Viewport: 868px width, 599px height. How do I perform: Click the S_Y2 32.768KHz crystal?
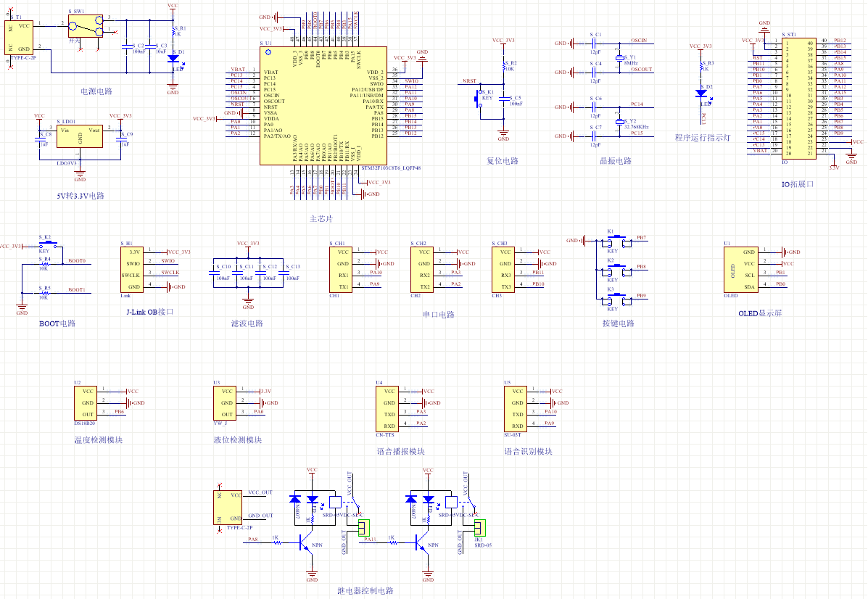619,121
